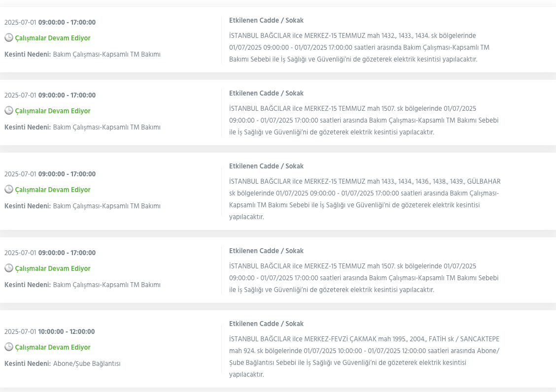Click "Kesinti Nedeni" line in the GÜLBAHAR entry

tap(82, 206)
